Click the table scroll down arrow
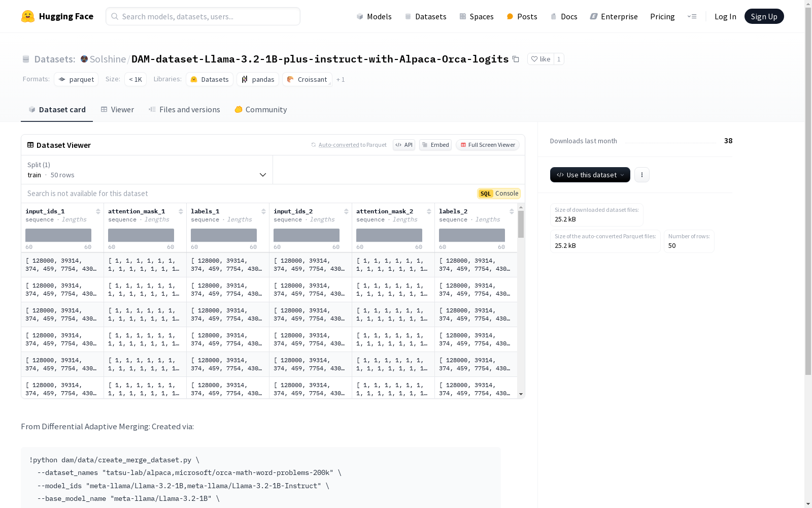This screenshot has height=508, width=812. click(x=521, y=394)
